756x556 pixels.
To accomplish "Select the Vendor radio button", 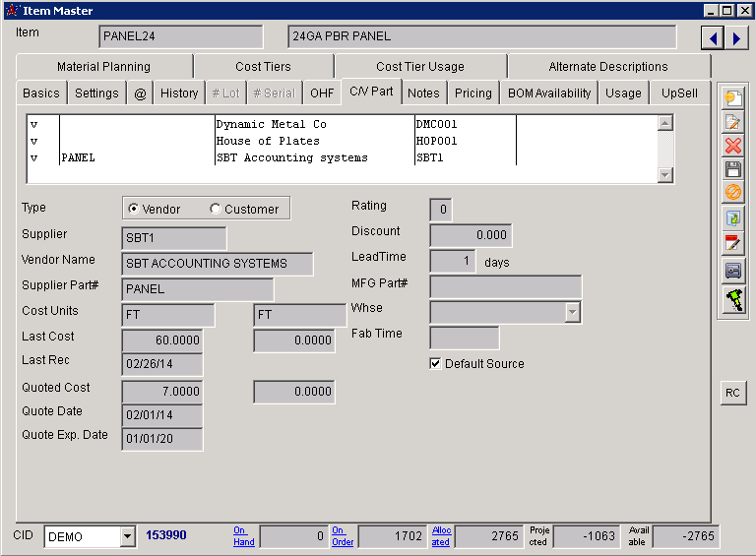I will (x=134, y=209).
